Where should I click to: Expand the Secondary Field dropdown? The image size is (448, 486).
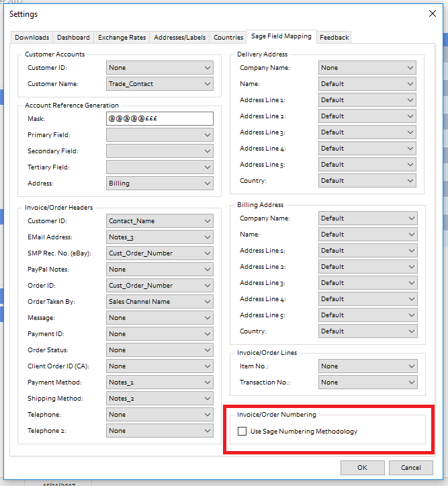(160, 151)
